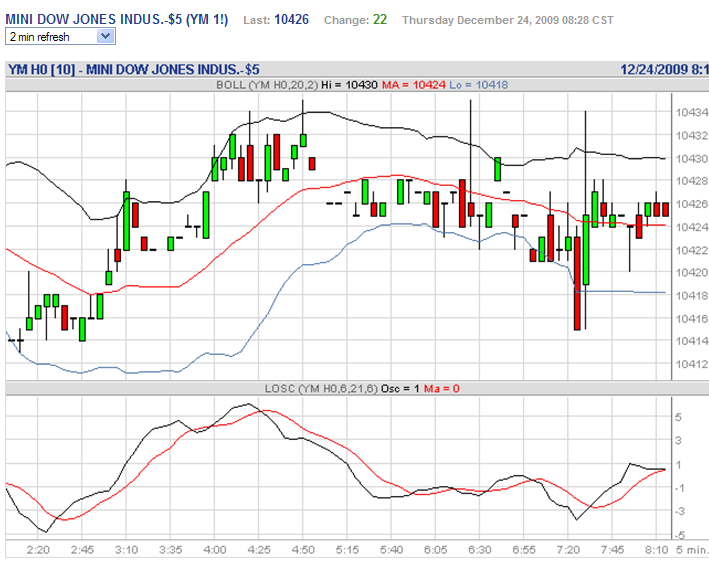Select the Last price 10426 value

coord(291,19)
